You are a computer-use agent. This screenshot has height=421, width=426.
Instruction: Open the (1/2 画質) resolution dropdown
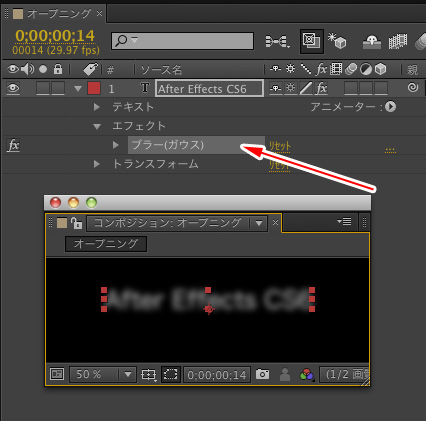pos(345,374)
